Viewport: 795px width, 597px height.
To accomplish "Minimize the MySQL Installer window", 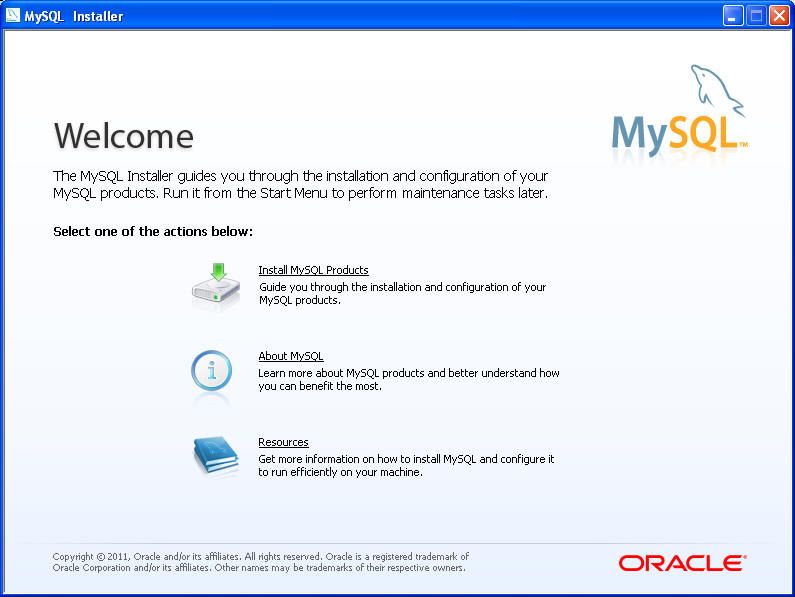I will coord(732,16).
